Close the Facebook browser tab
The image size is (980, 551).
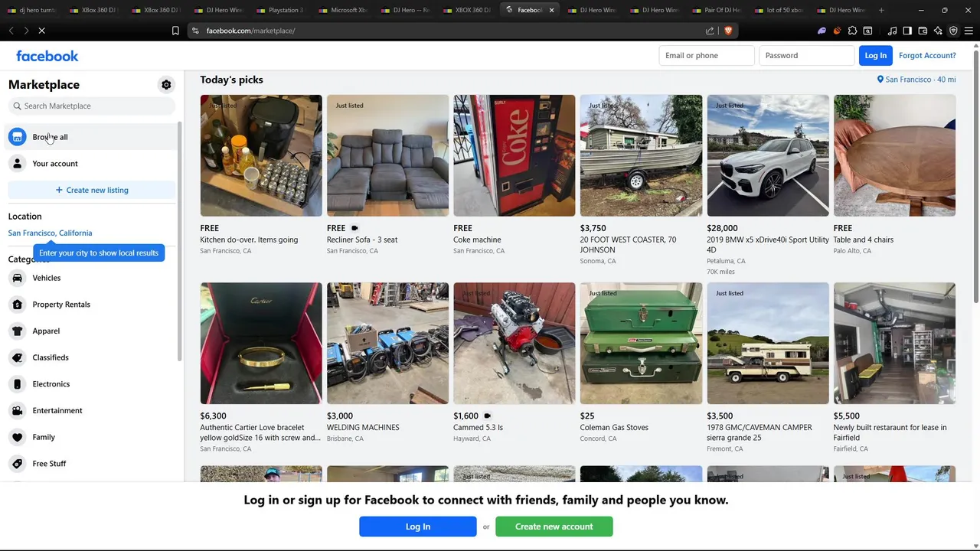(551, 10)
